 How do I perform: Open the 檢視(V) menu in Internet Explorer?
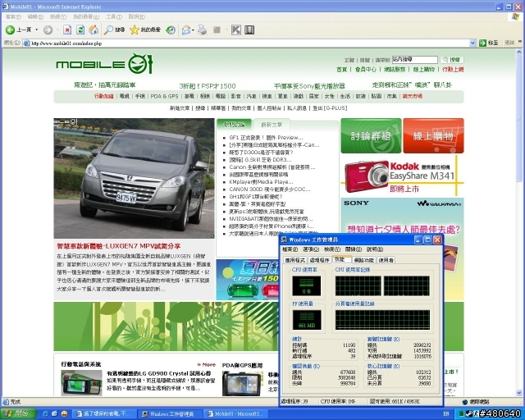[x=58, y=16]
